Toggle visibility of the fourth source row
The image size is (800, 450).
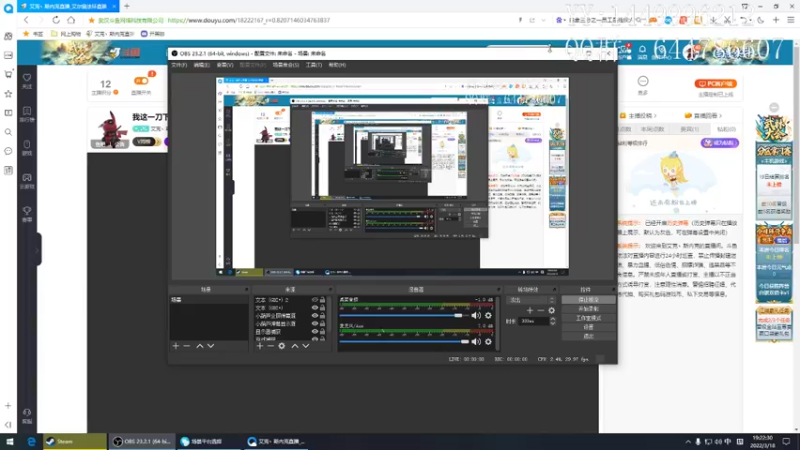(314, 323)
